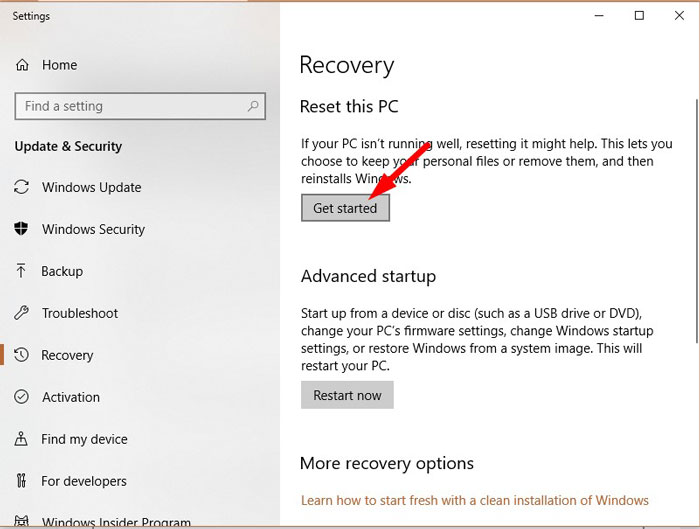The image size is (700, 529).
Task: Click the Recovery clock-history icon
Action: (21, 355)
